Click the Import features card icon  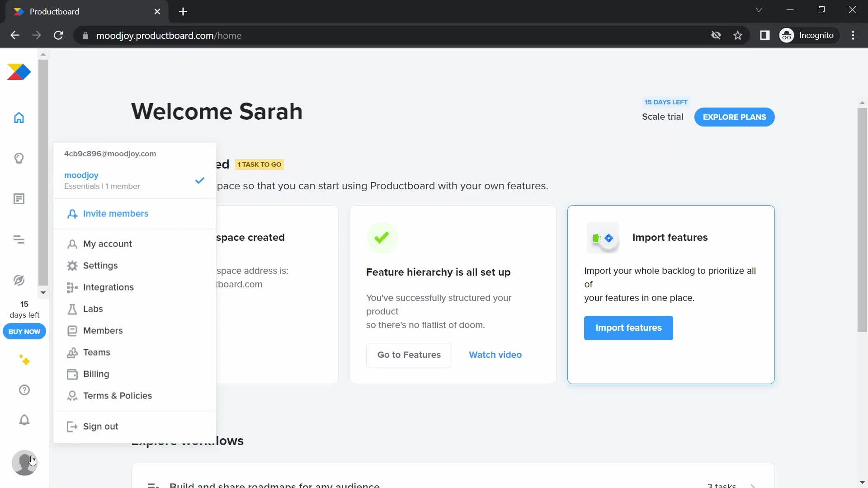click(603, 238)
